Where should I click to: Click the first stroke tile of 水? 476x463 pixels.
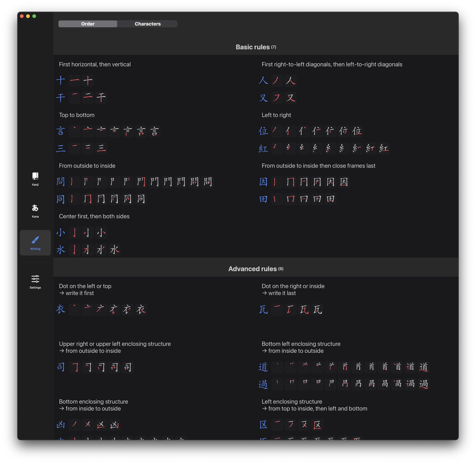[74, 250]
